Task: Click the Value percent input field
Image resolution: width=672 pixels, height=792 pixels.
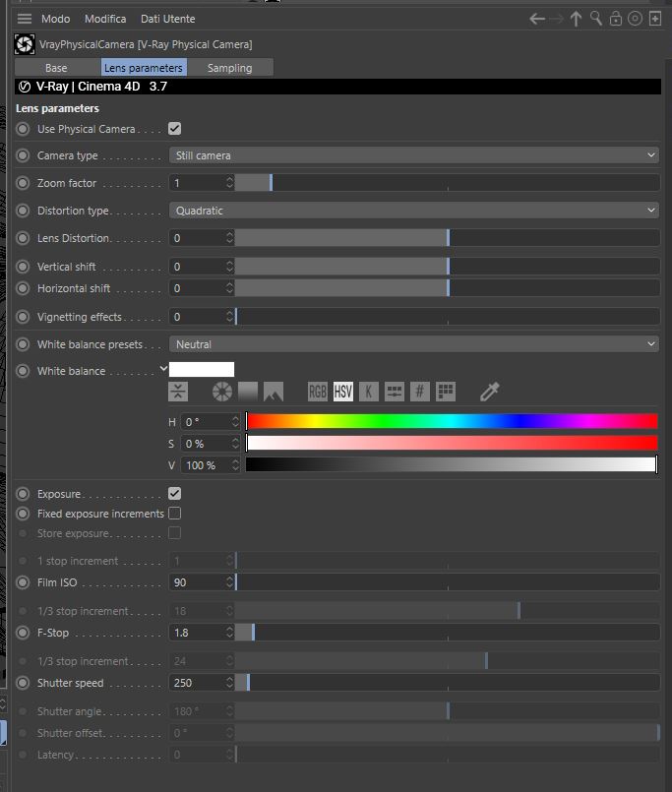Action: coord(207,464)
